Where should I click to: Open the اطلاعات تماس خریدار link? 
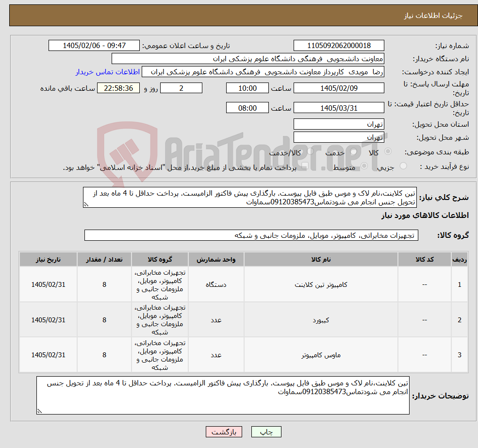108,72
